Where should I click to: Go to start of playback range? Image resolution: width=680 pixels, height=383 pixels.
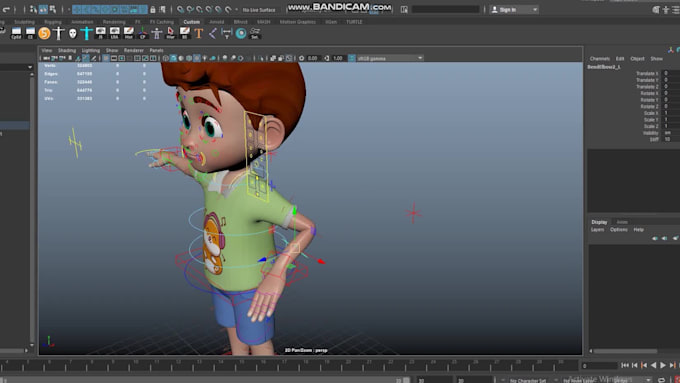point(624,366)
